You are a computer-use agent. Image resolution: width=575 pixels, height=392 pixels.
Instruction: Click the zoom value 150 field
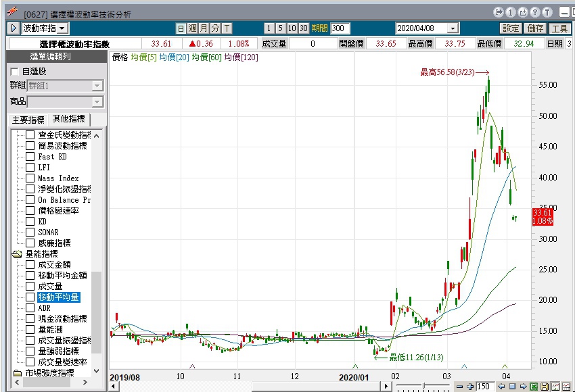pos(485,387)
